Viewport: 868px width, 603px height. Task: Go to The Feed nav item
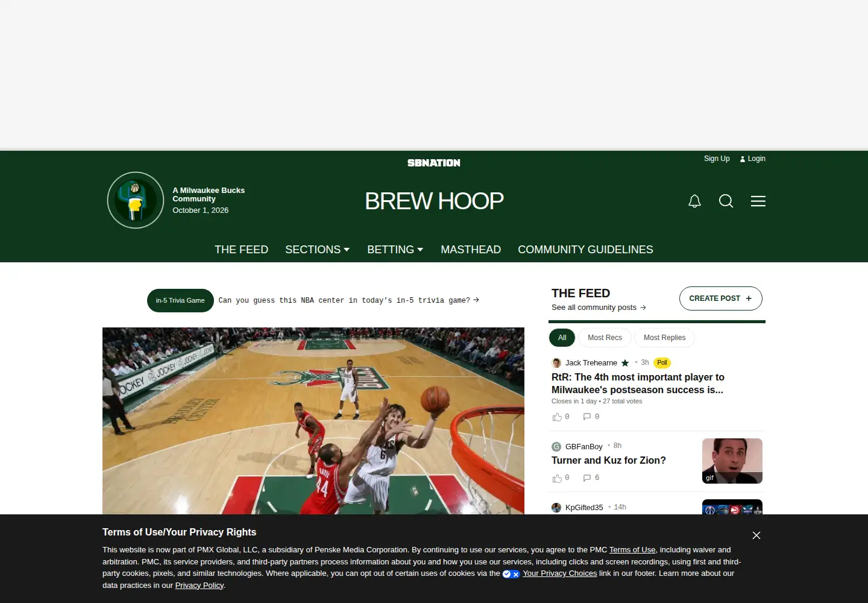241,250
